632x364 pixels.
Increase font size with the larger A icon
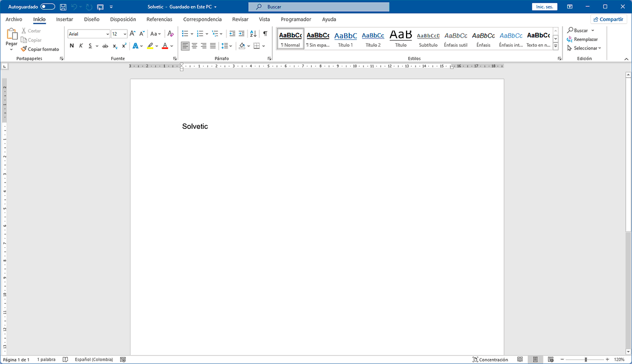pyautogui.click(x=133, y=33)
